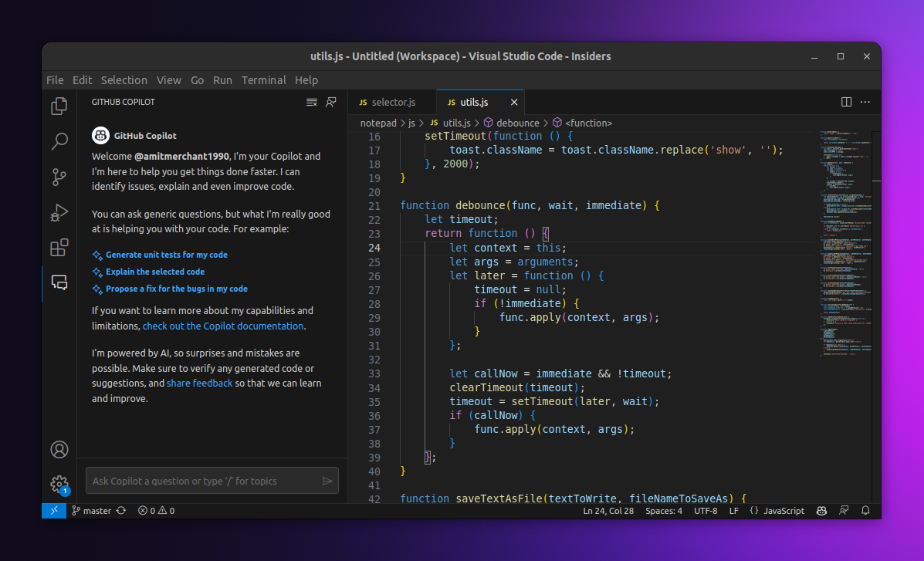Open the Explorer view in the activity bar
The width and height of the screenshot is (924, 561).
tap(59, 106)
